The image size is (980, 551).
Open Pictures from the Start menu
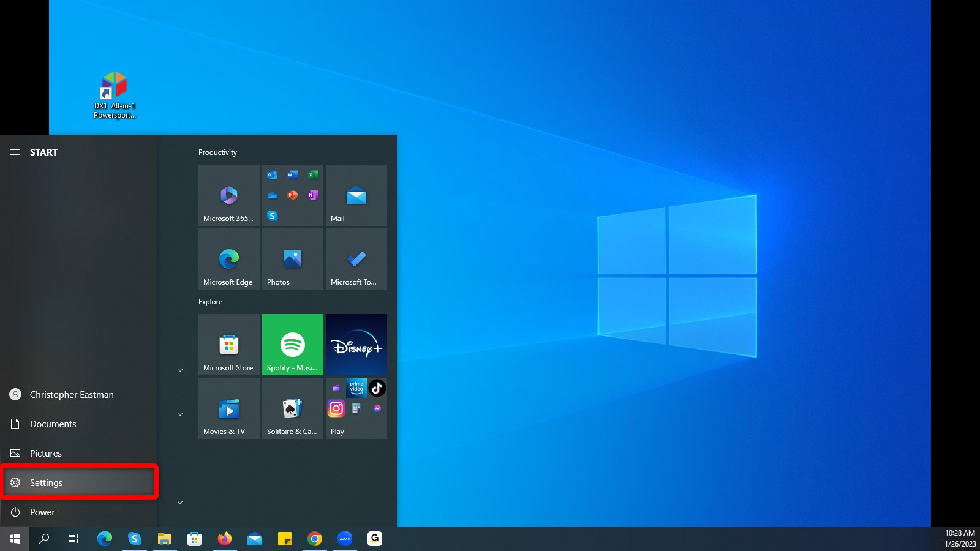(x=78, y=454)
